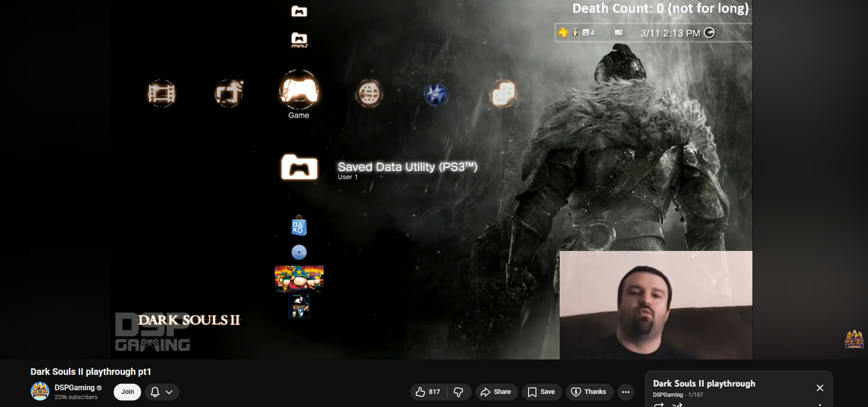
Task: Click the playlist heading "Dark Souls II playthrough"
Action: 704,384
